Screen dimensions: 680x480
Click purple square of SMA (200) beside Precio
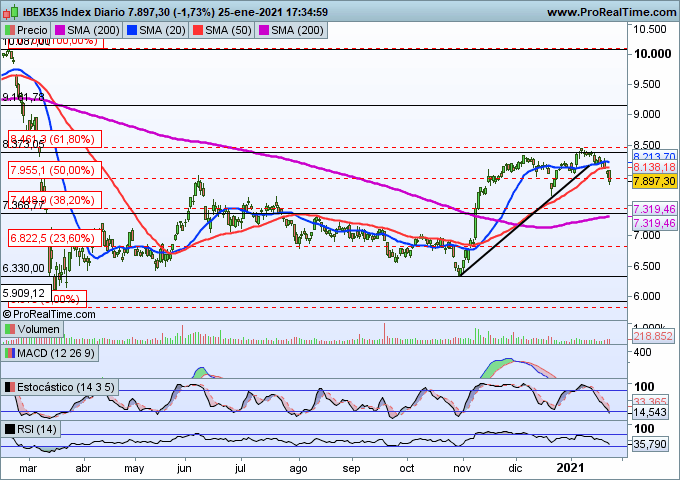tap(60, 30)
